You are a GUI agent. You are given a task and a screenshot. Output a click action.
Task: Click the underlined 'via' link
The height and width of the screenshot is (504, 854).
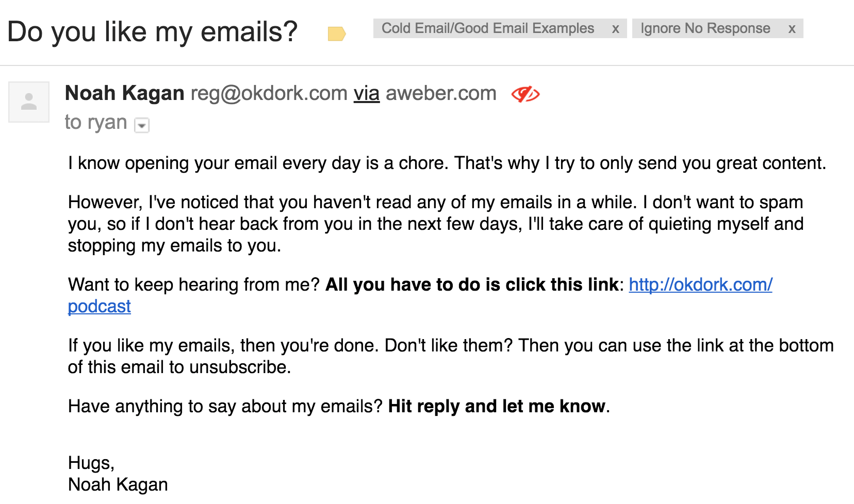367,93
